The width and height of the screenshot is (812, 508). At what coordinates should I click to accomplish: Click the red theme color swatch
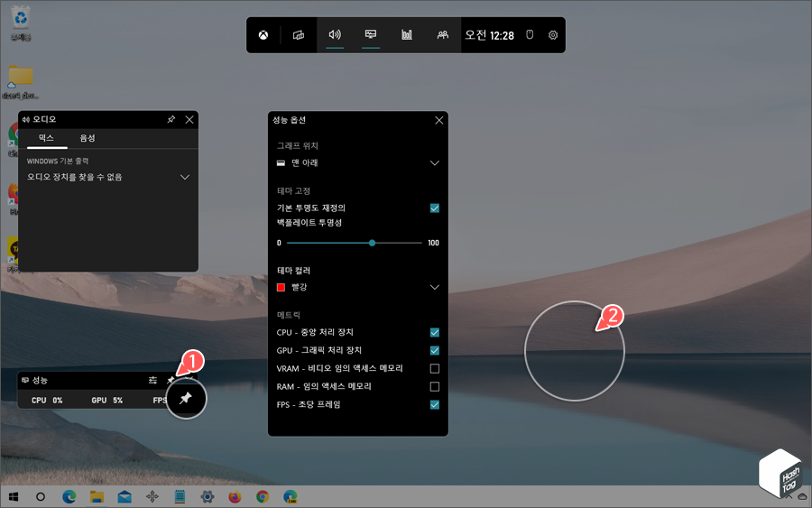point(281,288)
